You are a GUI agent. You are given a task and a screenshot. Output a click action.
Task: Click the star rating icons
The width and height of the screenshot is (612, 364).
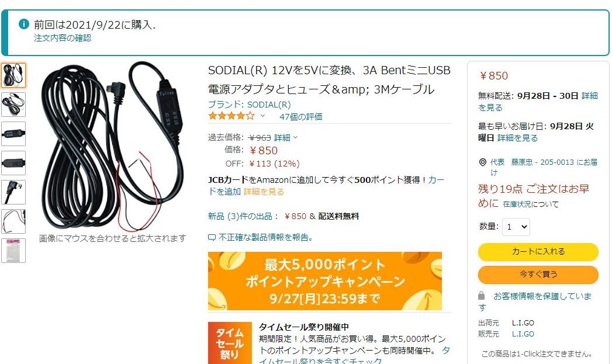[x=231, y=116]
